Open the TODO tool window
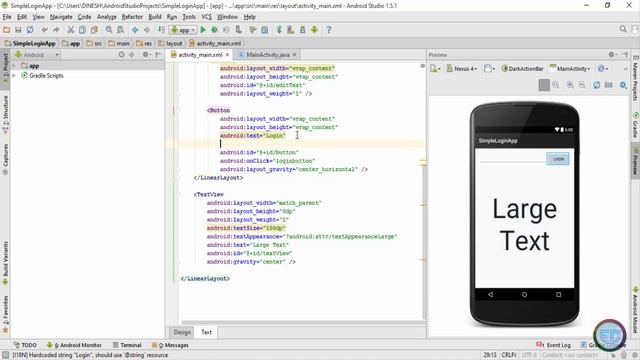 point(25,345)
